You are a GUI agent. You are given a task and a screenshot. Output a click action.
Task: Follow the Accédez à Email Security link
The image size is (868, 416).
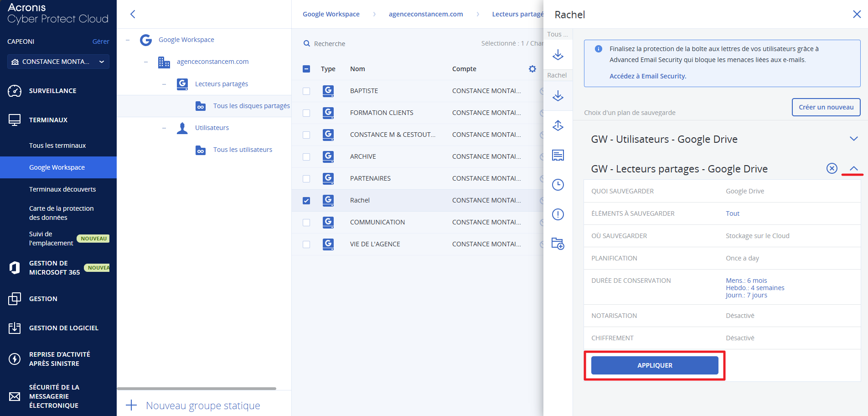click(x=648, y=76)
